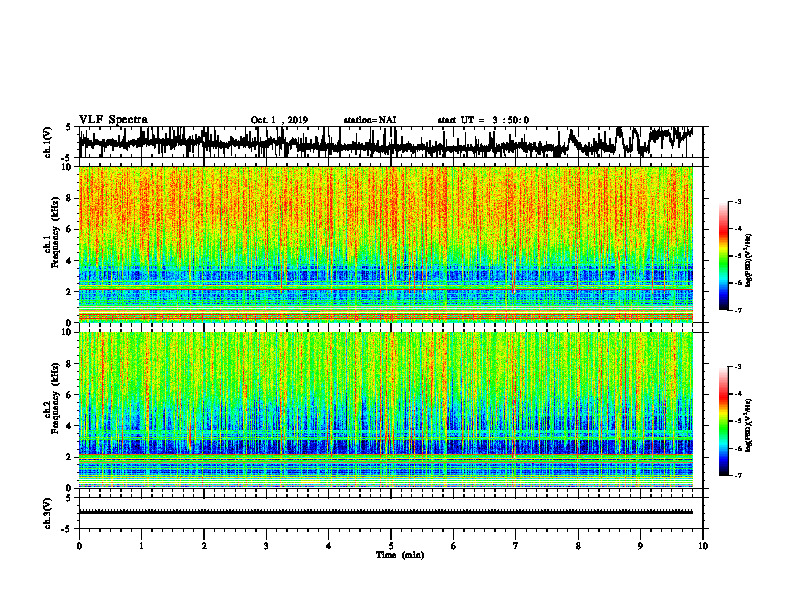This screenshot has width=792, height=612.
Task: Click inside the ch.1 spectrogram panel
Action: [386, 244]
